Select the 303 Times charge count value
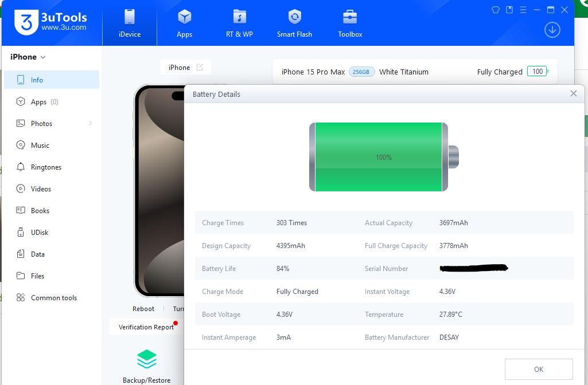This screenshot has width=588, height=385. point(292,223)
